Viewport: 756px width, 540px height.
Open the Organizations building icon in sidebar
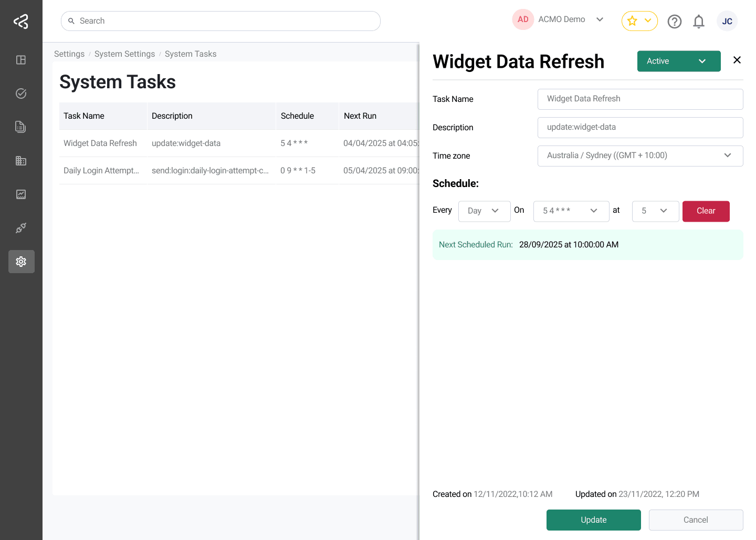[x=21, y=161]
